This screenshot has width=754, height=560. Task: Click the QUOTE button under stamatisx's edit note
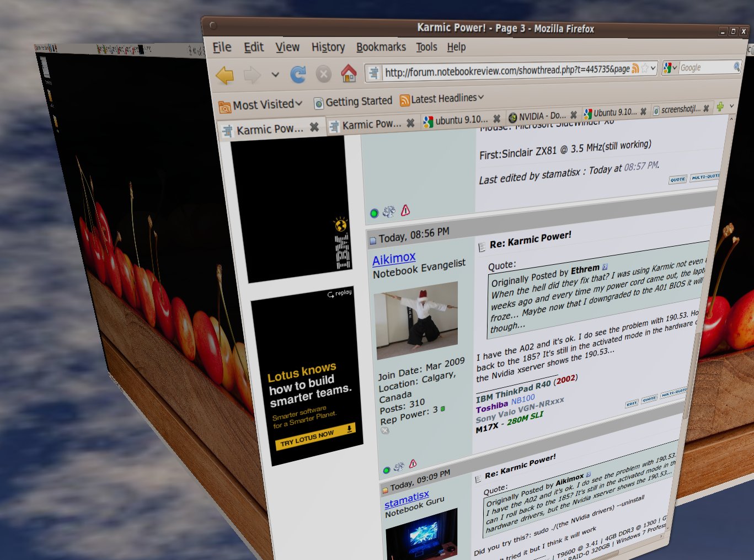pos(677,179)
